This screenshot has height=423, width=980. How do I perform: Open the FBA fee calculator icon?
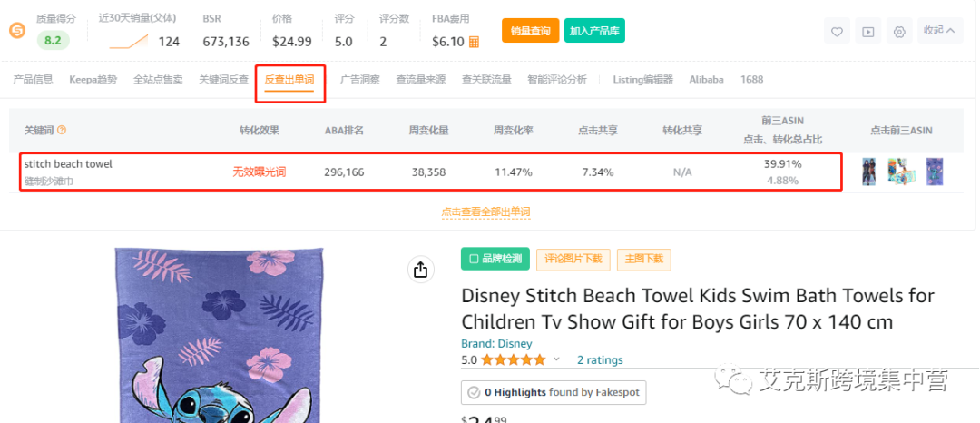(475, 42)
